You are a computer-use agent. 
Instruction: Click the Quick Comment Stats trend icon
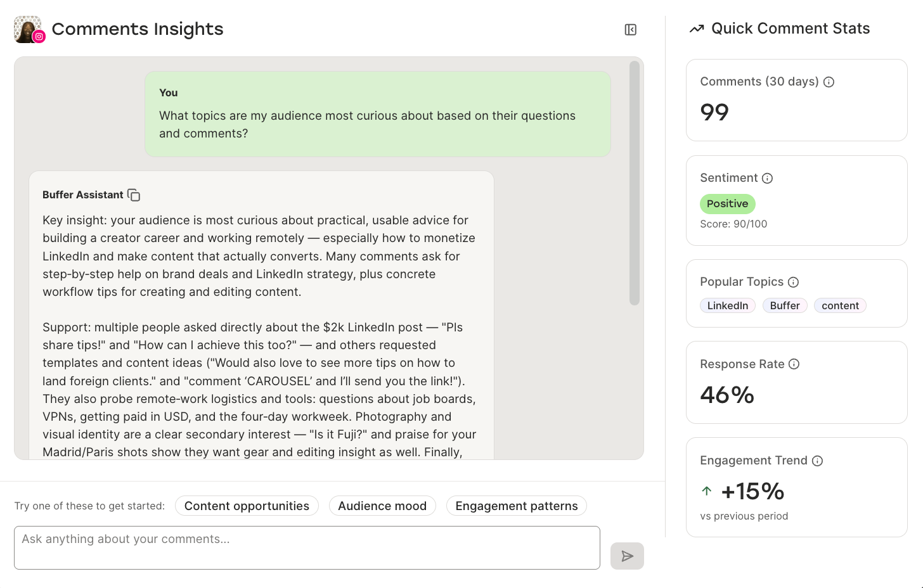(697, 29)
